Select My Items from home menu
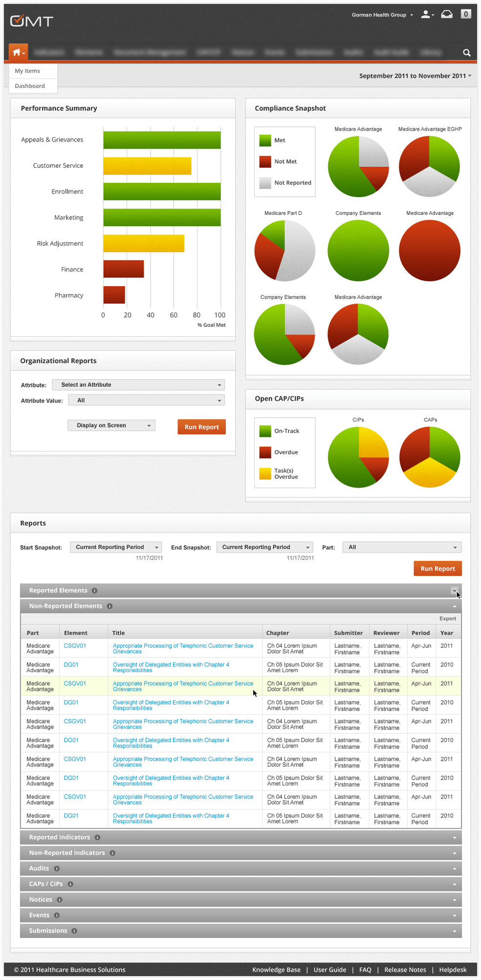This screenshot has height=980, width=481. point(28,71)
